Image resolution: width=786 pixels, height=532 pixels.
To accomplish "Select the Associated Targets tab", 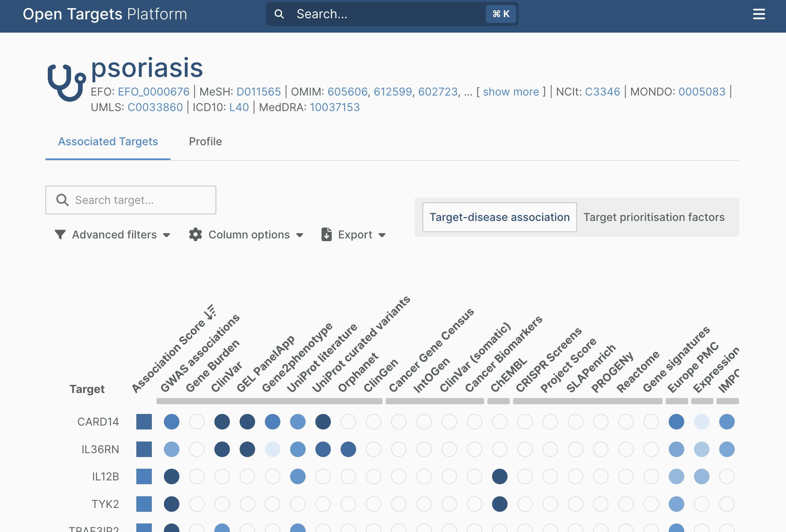I will [x=108, y=141].
